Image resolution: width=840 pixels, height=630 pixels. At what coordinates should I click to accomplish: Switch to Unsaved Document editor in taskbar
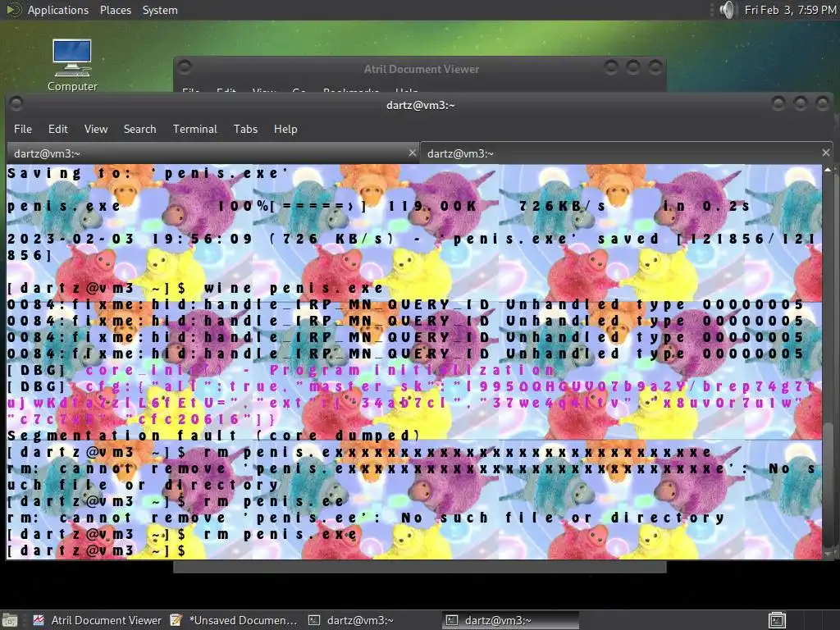click(234, 620)
